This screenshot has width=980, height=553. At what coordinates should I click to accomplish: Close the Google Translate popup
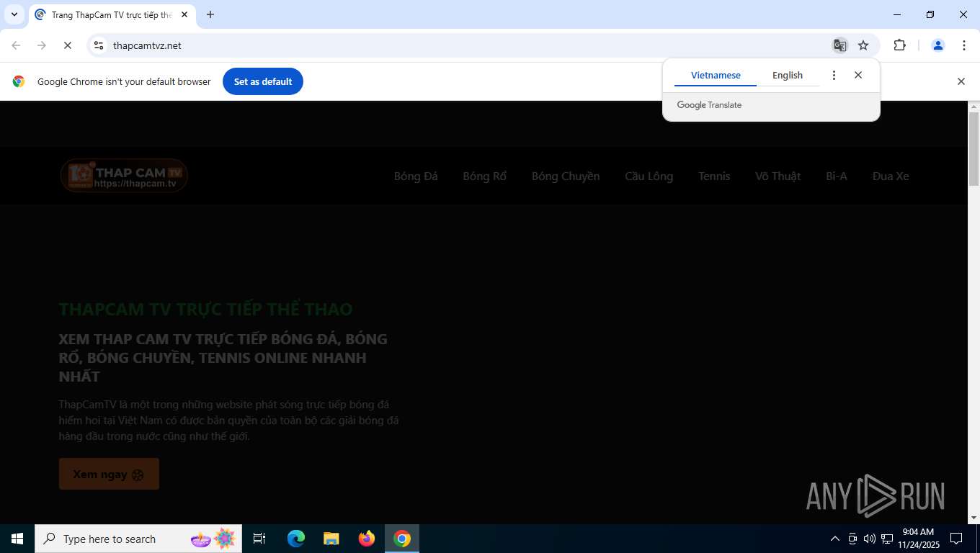[858, 75]
